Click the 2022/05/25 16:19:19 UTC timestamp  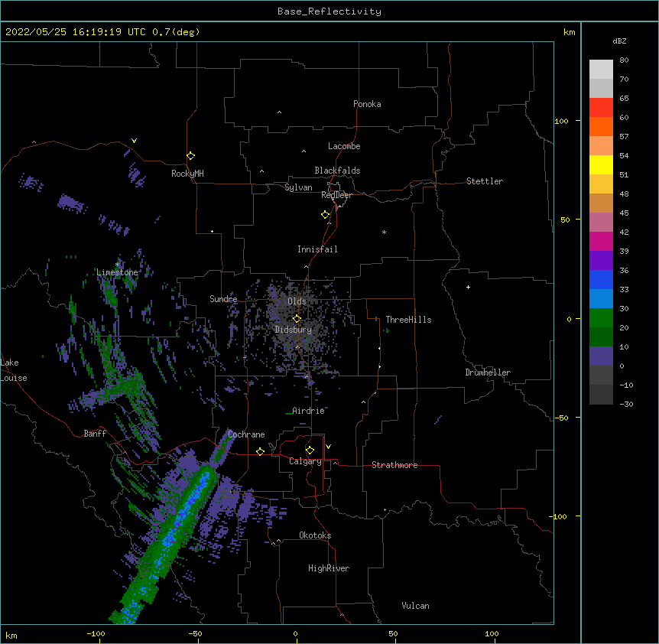tap(102, 32)
